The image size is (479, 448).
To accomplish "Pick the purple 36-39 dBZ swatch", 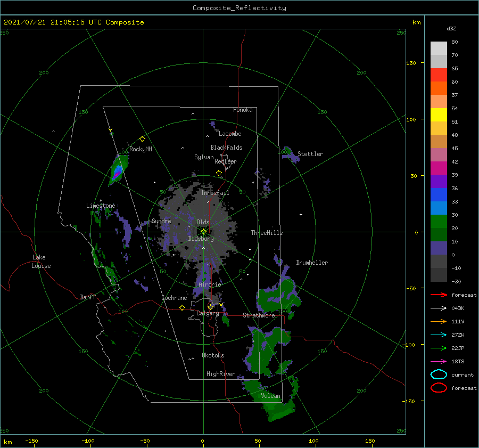I will coord(439,182).
